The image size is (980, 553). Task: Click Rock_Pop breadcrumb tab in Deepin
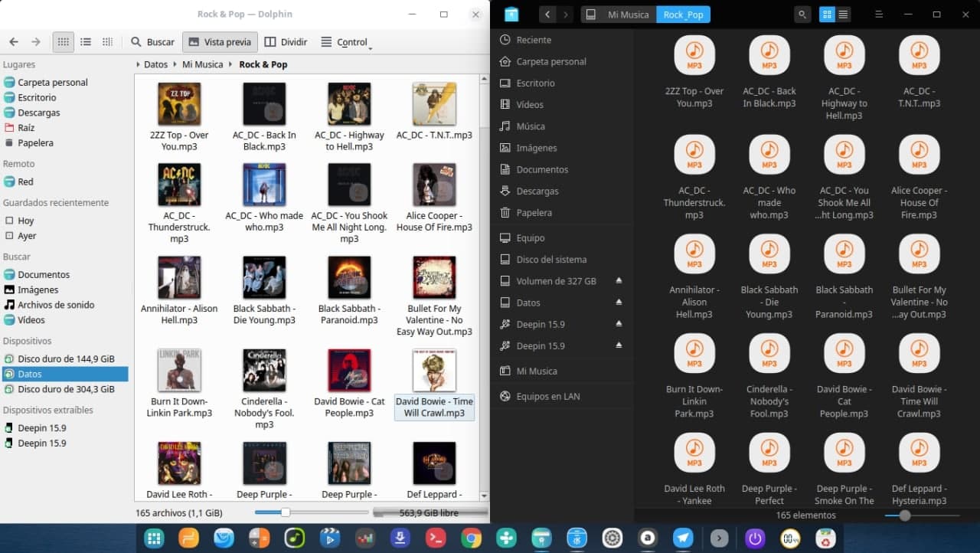[x=683, y=15]
